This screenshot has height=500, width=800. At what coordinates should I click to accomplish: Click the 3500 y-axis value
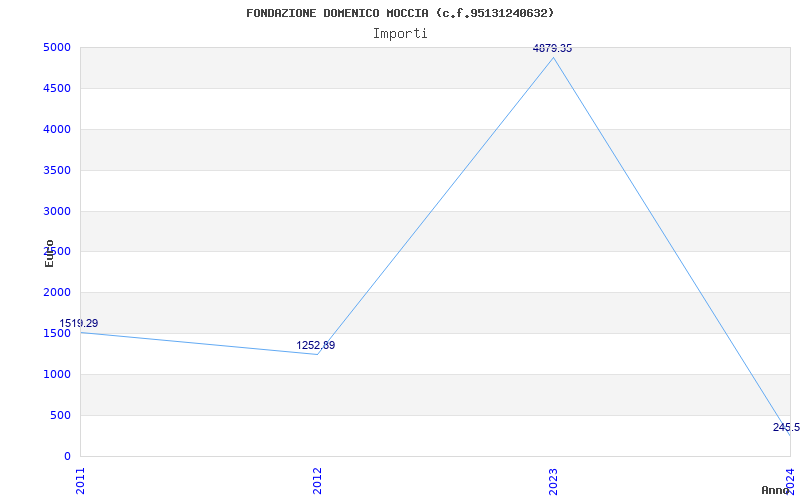click(x=57, y=170)
